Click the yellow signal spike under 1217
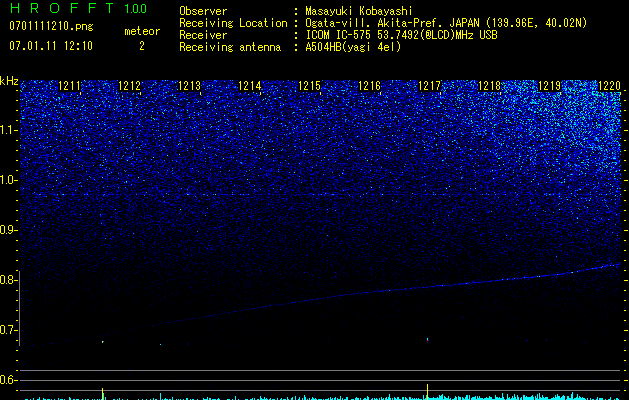 click(x=428, y=392)
